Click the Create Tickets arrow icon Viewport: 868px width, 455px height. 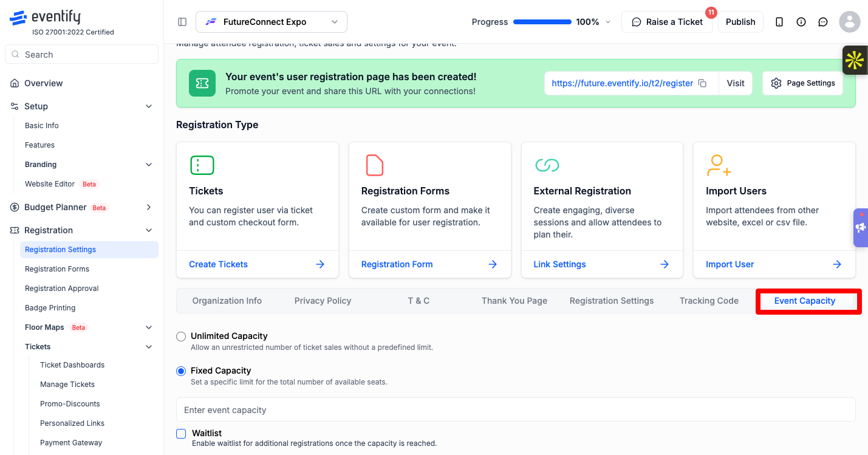[320, 264]
